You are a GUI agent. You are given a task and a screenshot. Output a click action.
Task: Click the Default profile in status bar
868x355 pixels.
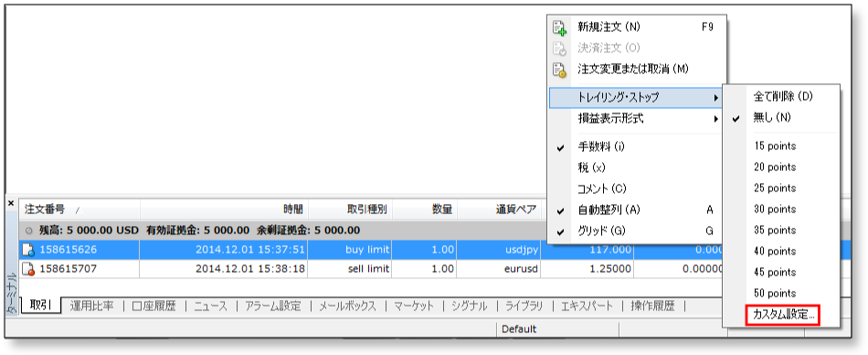pyautogui.click(x=519, y=329)
